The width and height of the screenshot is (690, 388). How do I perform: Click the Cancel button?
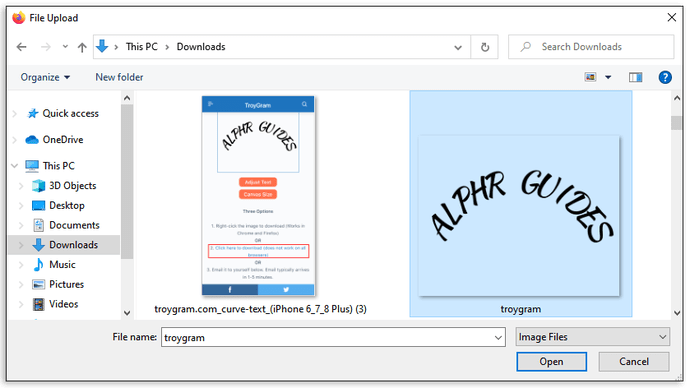[634, 362]
